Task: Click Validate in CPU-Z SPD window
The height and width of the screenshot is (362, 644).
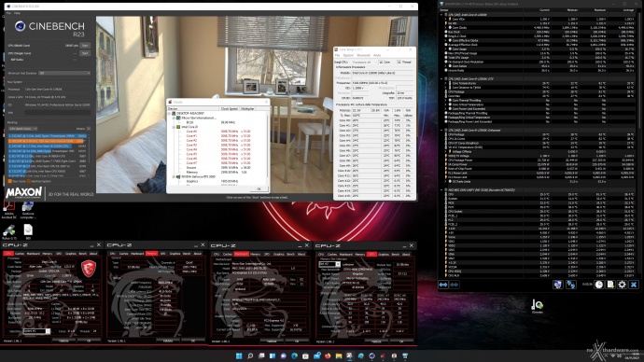Action: click(x=376, y=341)
